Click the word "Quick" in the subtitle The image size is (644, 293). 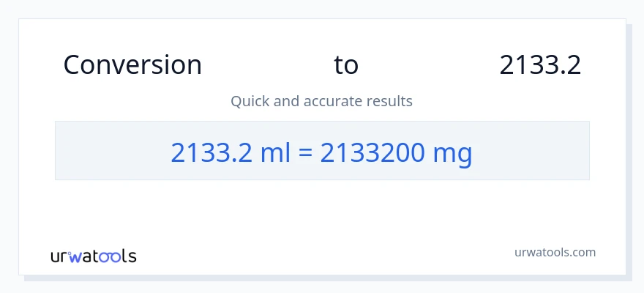(x=250, y=101)
